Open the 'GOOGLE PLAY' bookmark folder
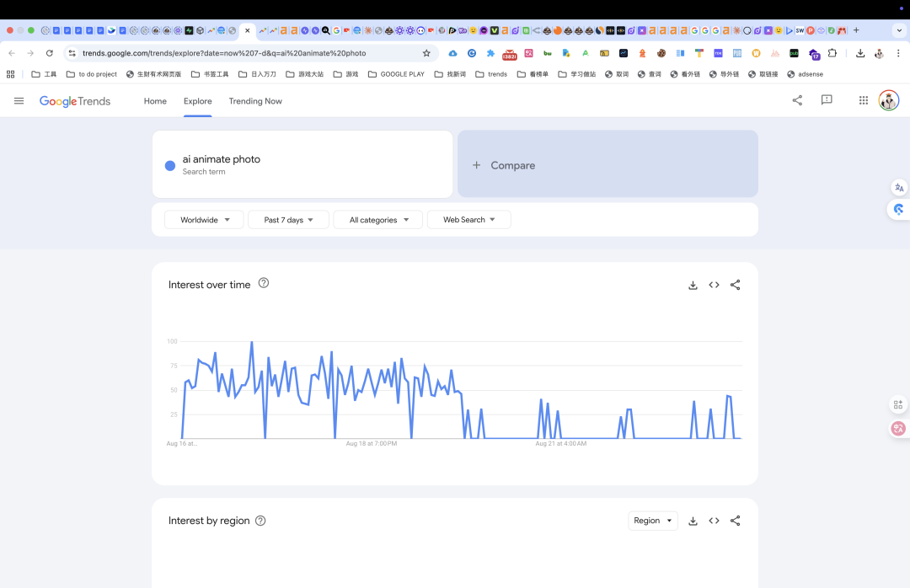The image size is (910, 588). point(396,74)
